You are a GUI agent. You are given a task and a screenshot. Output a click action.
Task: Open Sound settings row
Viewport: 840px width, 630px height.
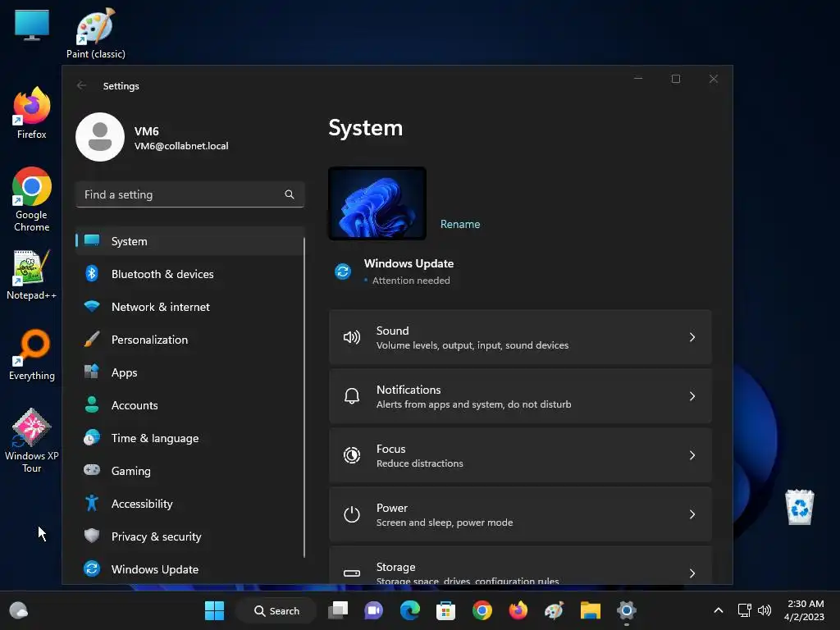(520, 337)
